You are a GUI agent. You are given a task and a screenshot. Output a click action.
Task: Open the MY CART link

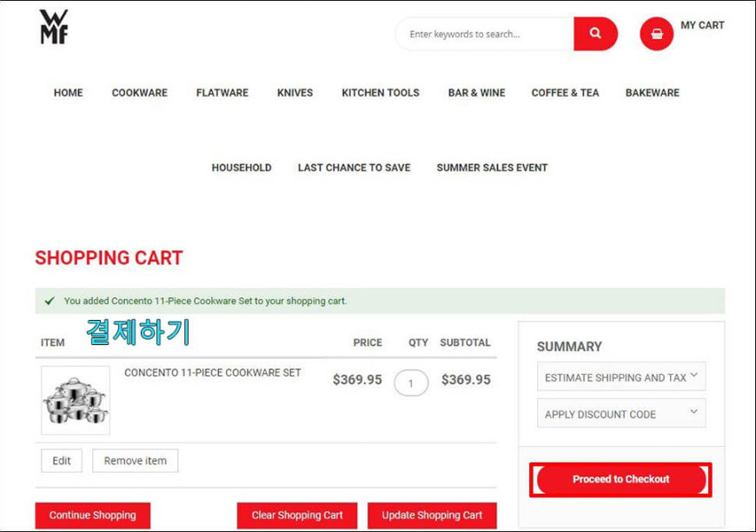click(702, 25)
